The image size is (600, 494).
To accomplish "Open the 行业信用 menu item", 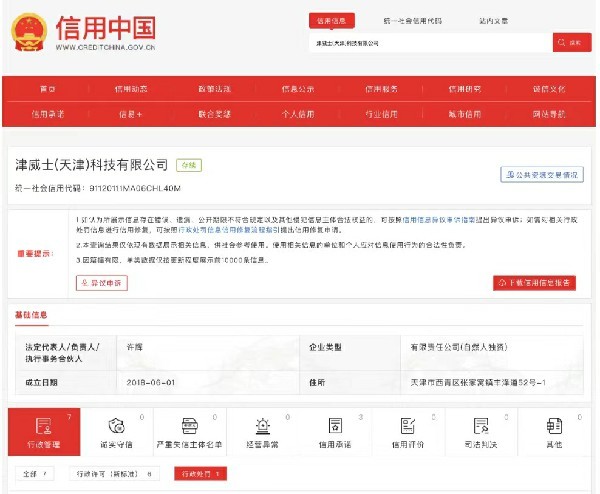I will (381, 114).
